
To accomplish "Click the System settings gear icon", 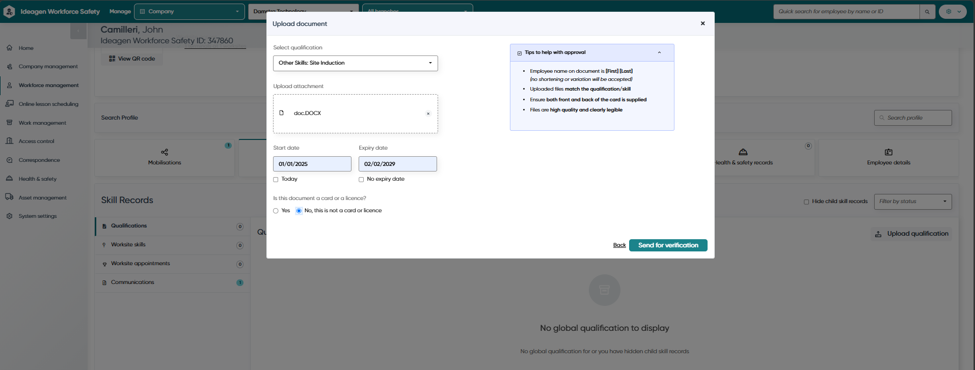I will pyautogui.click(x=9, y=216).
